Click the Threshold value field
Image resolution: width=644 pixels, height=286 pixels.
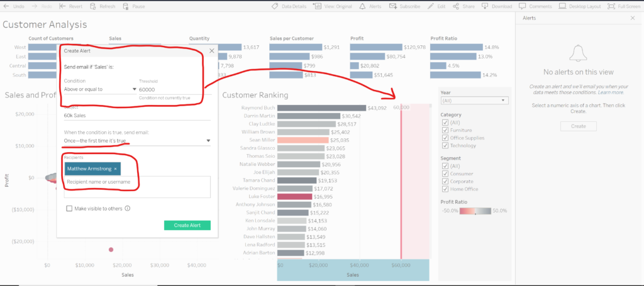(175, 89)
